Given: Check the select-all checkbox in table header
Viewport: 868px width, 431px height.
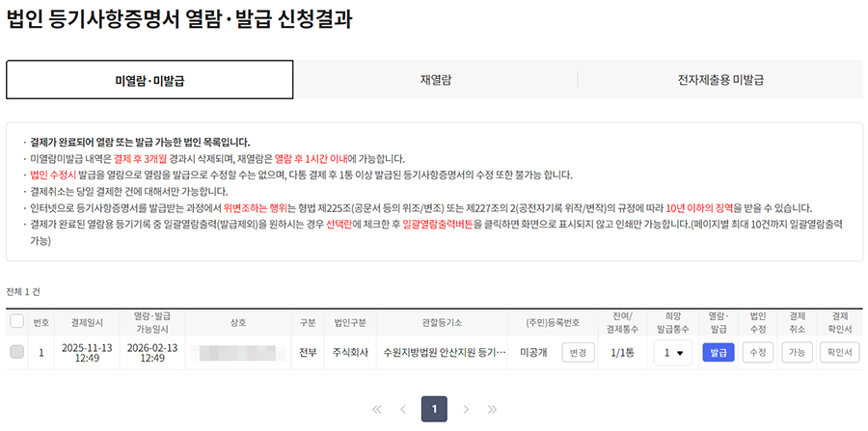Looking at the screenshot, I should [16, 321].
